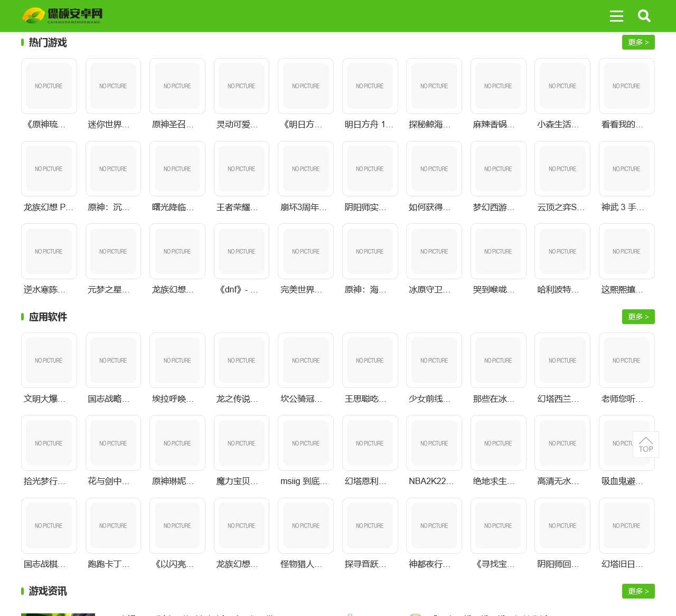Open the 原神圣召… game thumbnail
Screen dimensions: 676x616
tap(177, 86)
